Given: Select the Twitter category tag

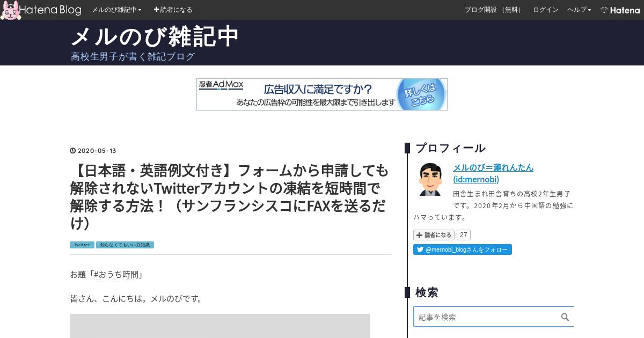Looking at the screenshot, I should click(x=82, y=245).
